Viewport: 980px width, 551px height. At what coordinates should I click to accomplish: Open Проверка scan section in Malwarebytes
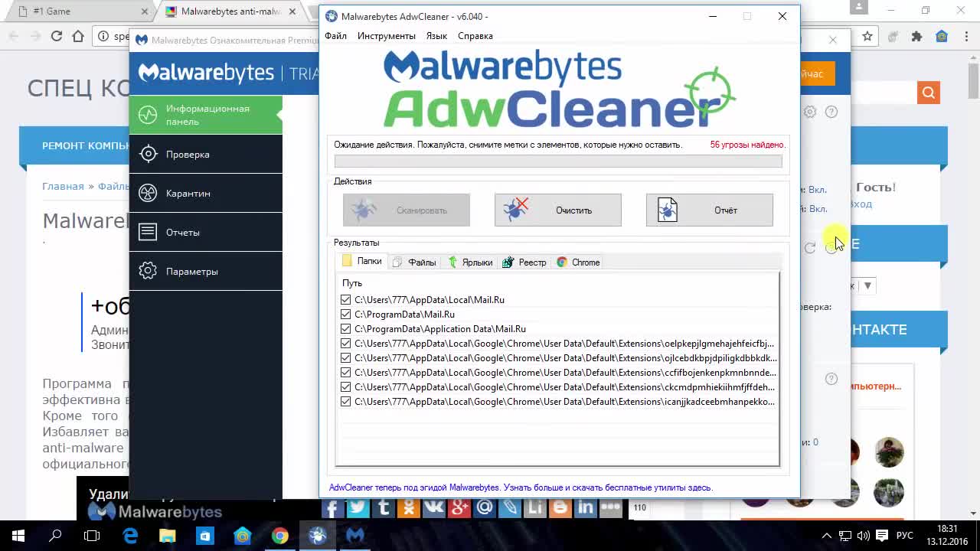(205, 155)
